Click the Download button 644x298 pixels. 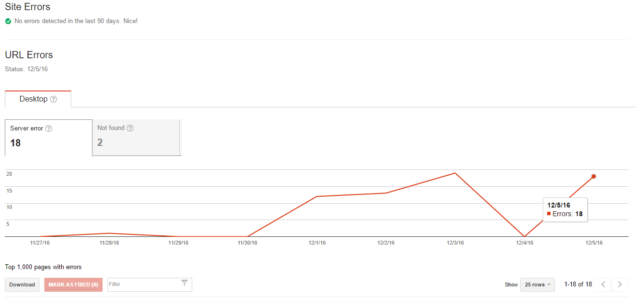tap(22, 285)
